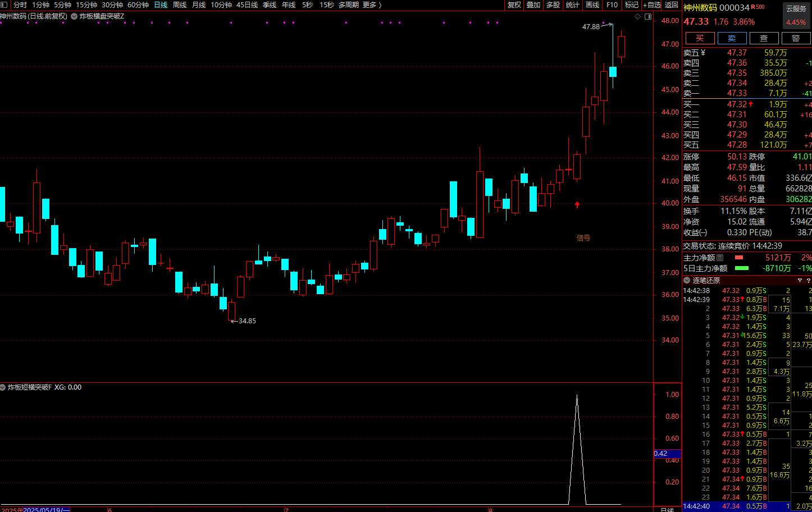Toggle the side panel icon near price axis
The image size is (812, 512).
[648, 17]
